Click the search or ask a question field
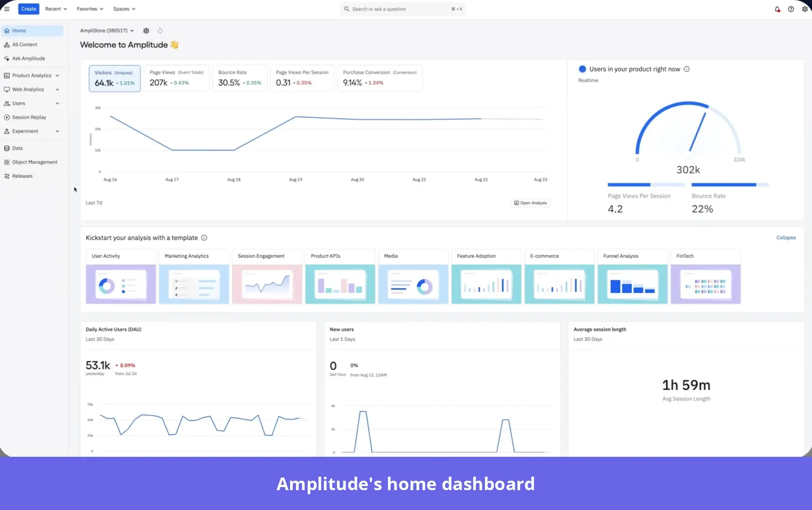Viewport: 812px width, 510px height. tap(403, 9)
